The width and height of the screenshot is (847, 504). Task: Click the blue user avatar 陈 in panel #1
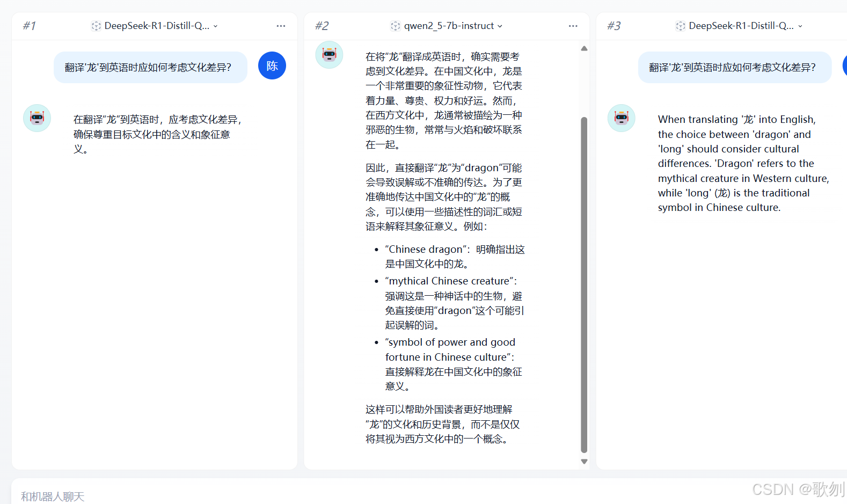pos(272,65)
